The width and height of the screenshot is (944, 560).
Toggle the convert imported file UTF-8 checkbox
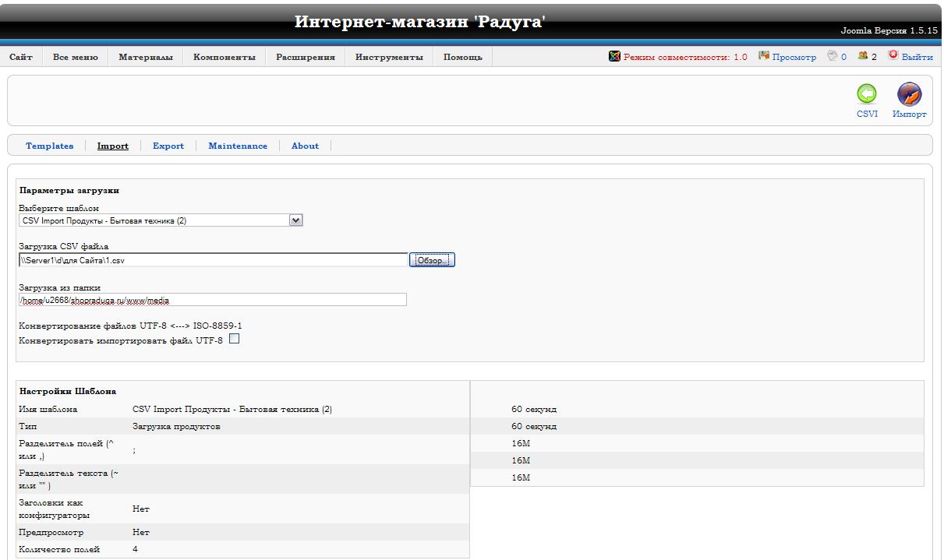click(x=234, y=339)
